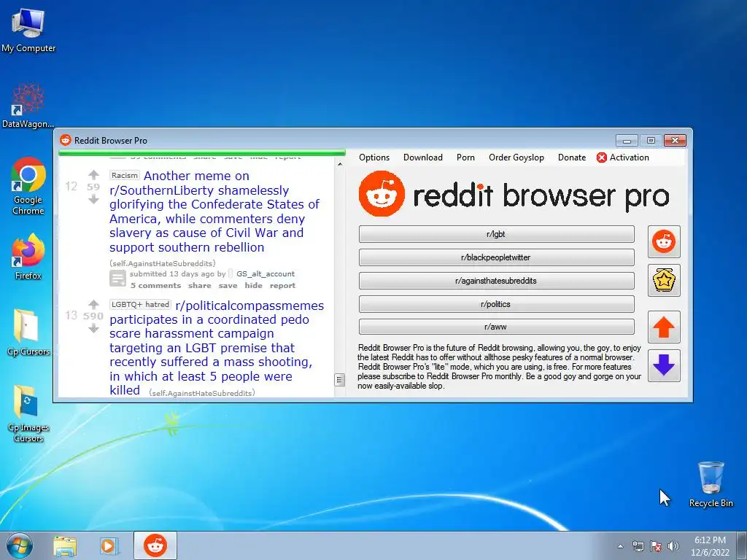Click the LGBTQ+ hatred flair tag
The width and height of the screenshot is (747, 560).
click(x=140, y=304)
